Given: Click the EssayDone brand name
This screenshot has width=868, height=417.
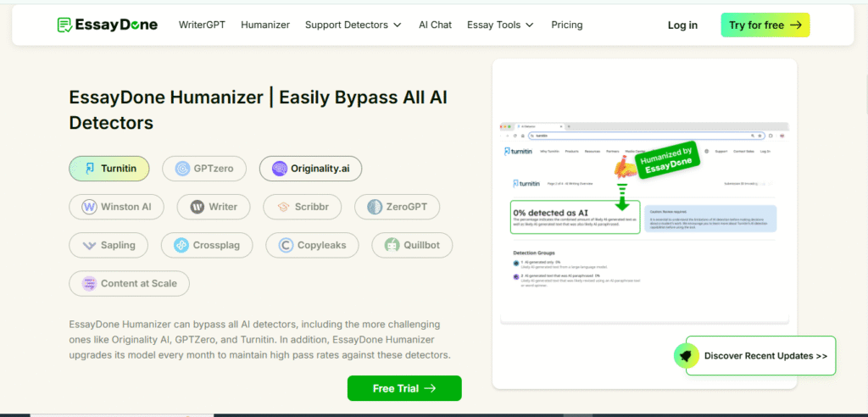Looking at the screenshot, I should coord(117,25).
